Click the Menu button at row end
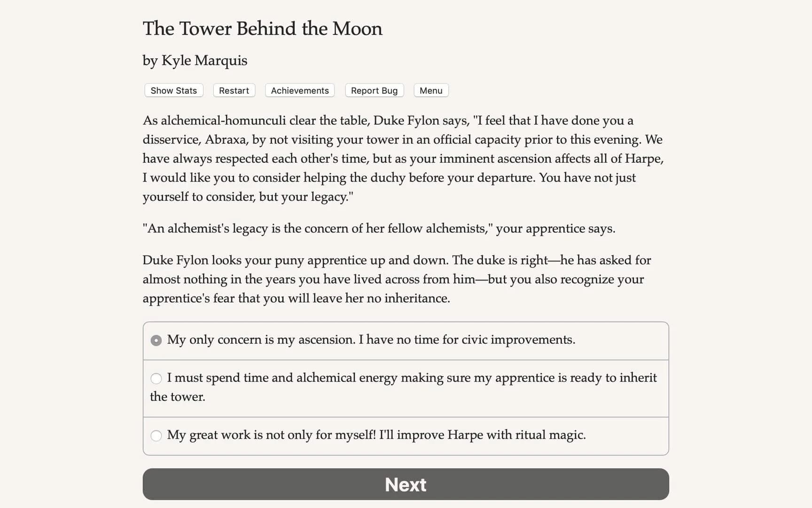The image size is (812, 508). tap(430, 90)
